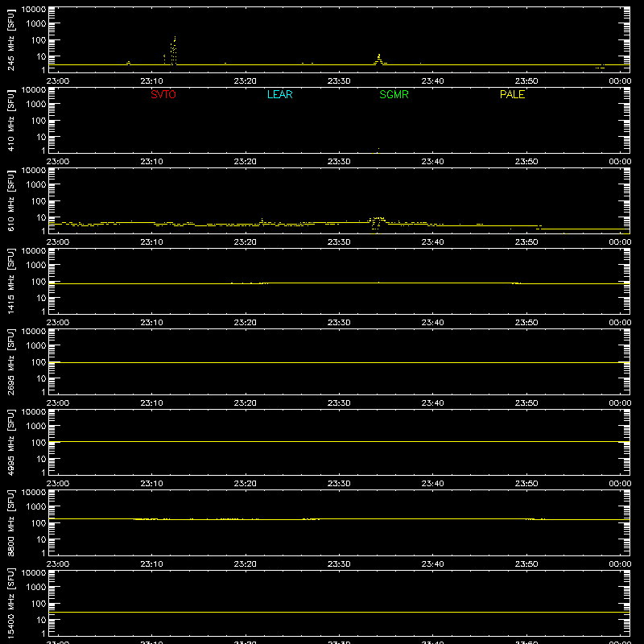Click the 10000 tick label in 2695 MHz panel
Viewport: 644px width, 644px height.
34,332
